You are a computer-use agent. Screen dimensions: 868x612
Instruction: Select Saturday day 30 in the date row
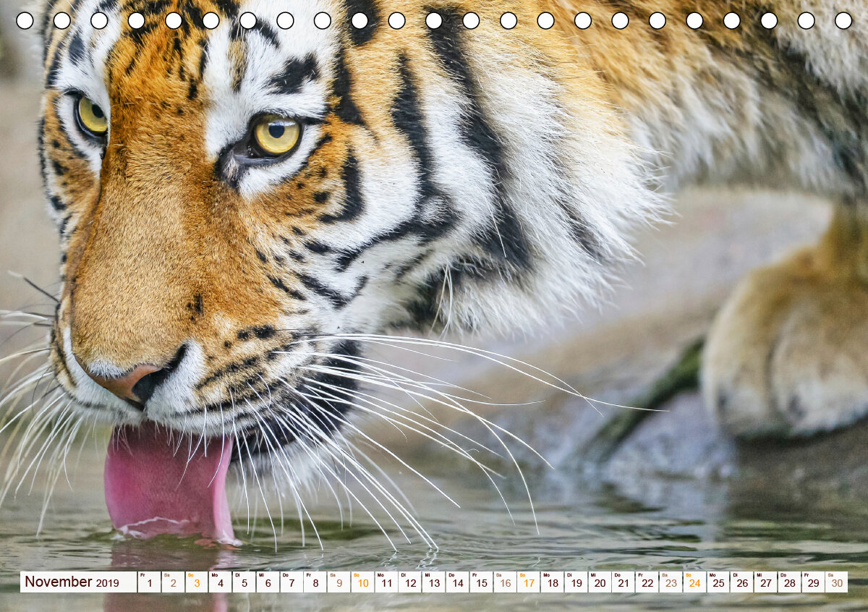[836, 582]
